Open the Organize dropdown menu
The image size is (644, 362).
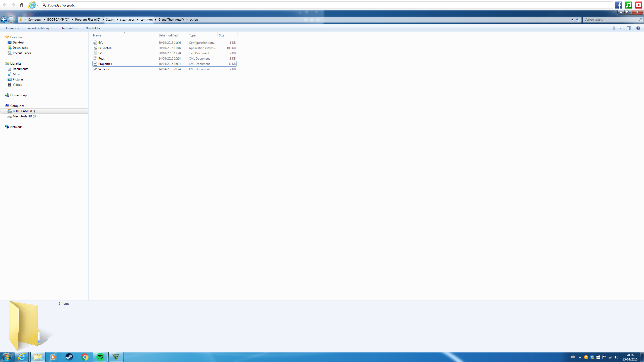(x=12, y=28)
